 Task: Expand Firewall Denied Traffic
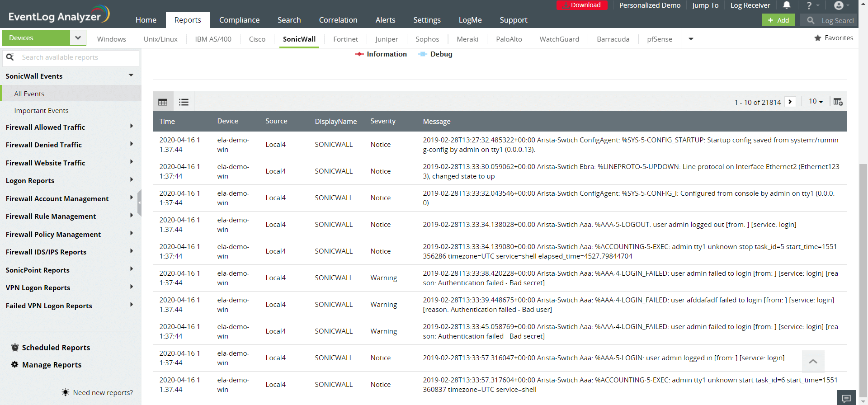132,144
